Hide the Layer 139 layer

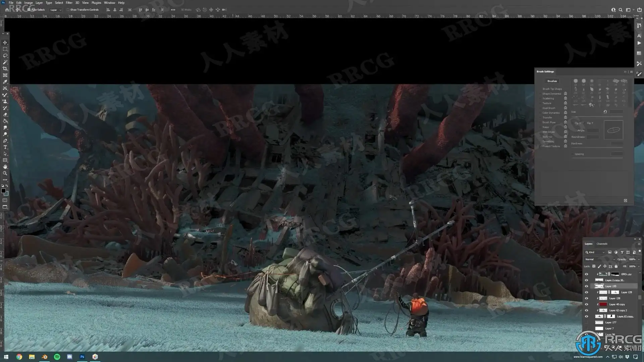point(586,292)
